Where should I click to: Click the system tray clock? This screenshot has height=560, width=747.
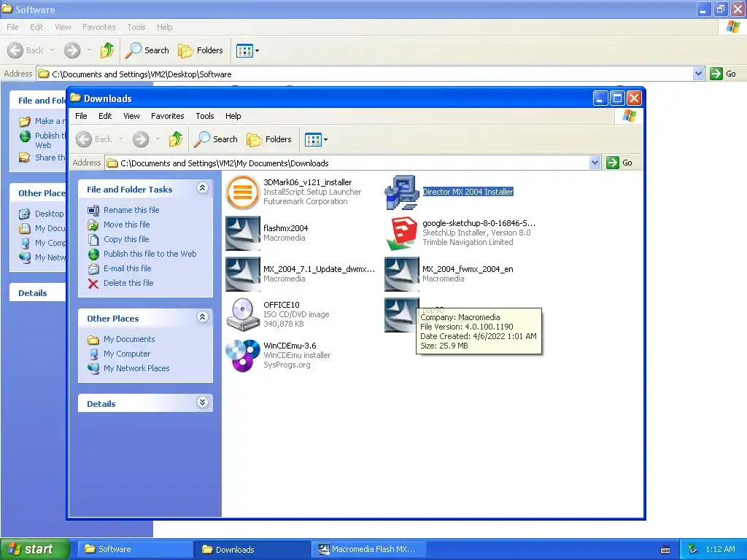pyautogui.click(x=720, y=549)
